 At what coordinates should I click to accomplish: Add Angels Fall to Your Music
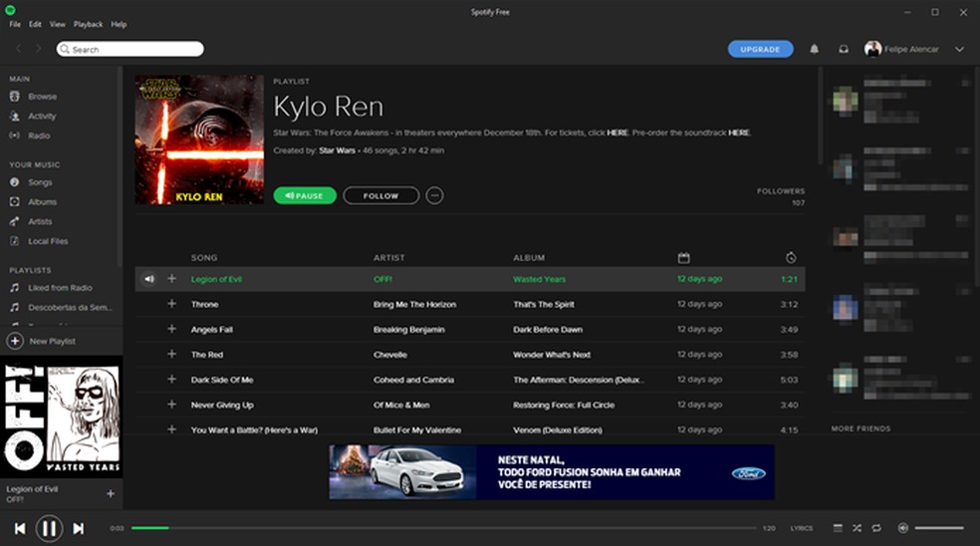point(172,329)
